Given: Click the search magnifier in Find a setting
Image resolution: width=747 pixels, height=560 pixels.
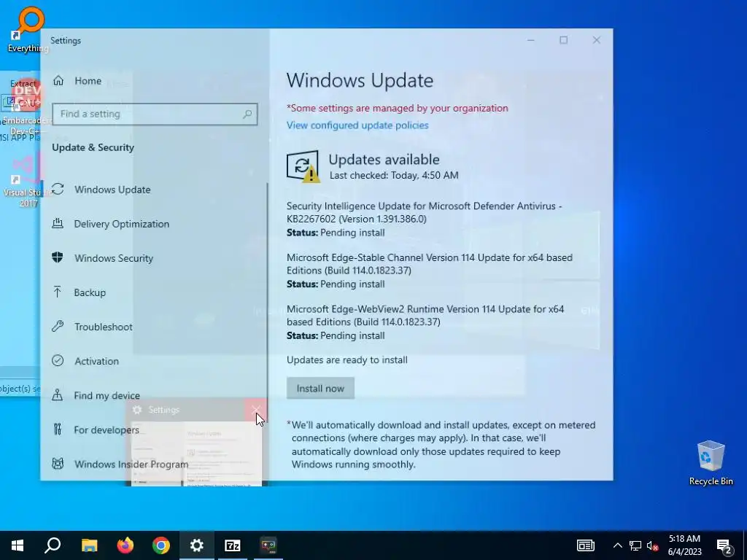Looking at the screenshot, I should pyautogui.click(x=247, y=114).
